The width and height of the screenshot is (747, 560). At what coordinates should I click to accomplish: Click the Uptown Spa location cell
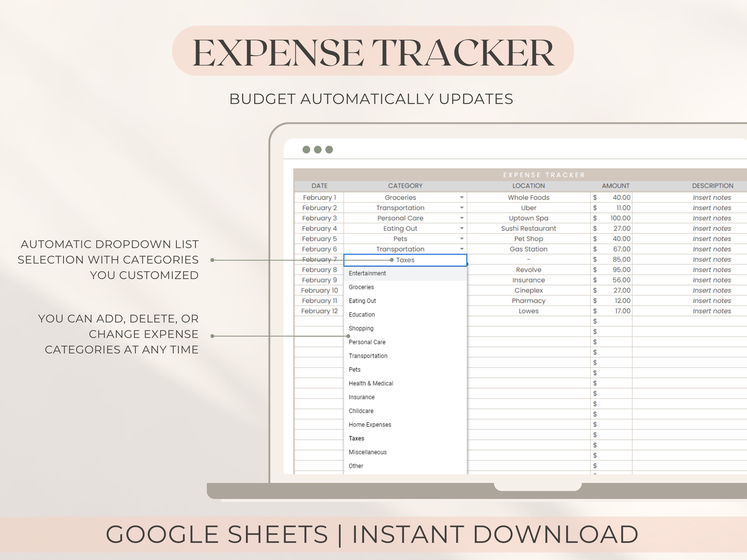point(528,218)
